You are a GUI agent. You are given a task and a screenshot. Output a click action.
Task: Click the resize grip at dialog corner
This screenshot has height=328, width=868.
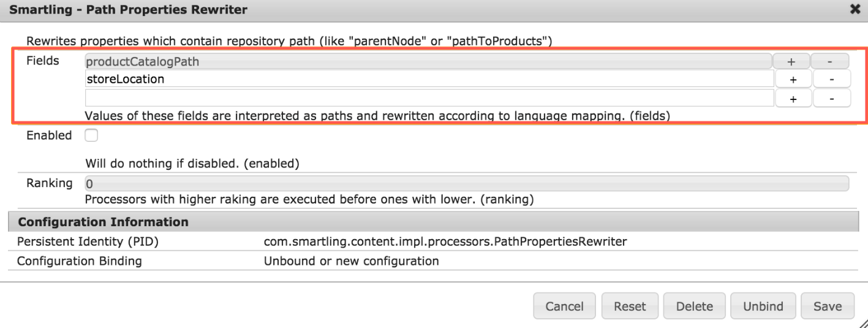tap(862, 322)
